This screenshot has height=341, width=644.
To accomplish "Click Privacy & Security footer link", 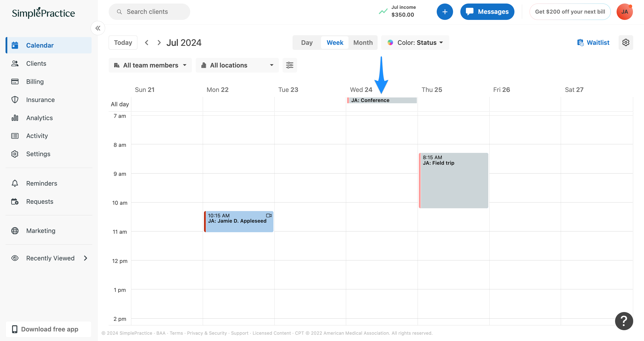I will click(x=207, y=333).
